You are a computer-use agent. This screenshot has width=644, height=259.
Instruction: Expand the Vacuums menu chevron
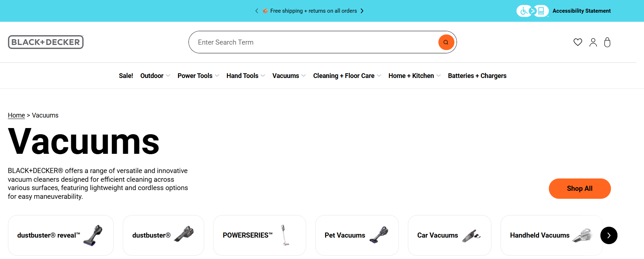304,75
